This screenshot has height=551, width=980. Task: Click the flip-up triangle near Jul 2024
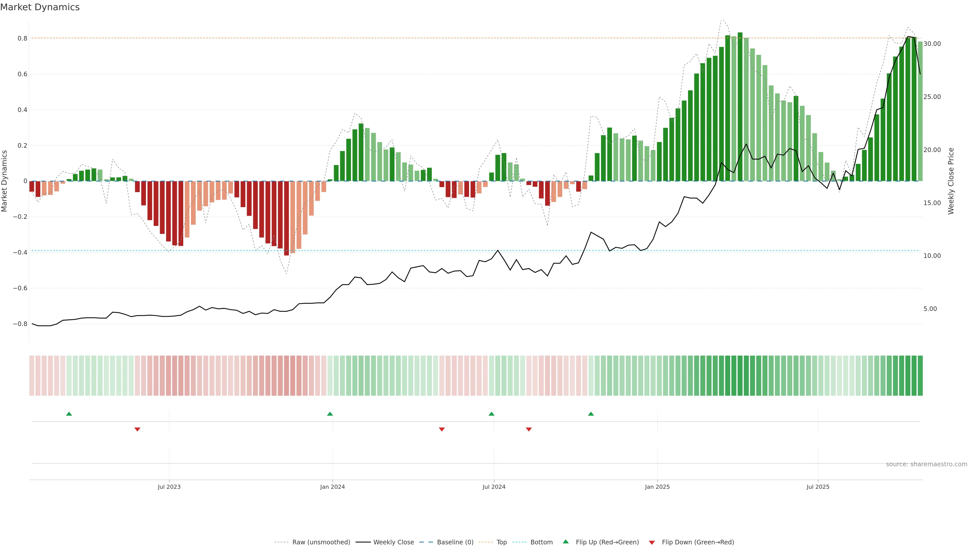(x=492, y=414)
